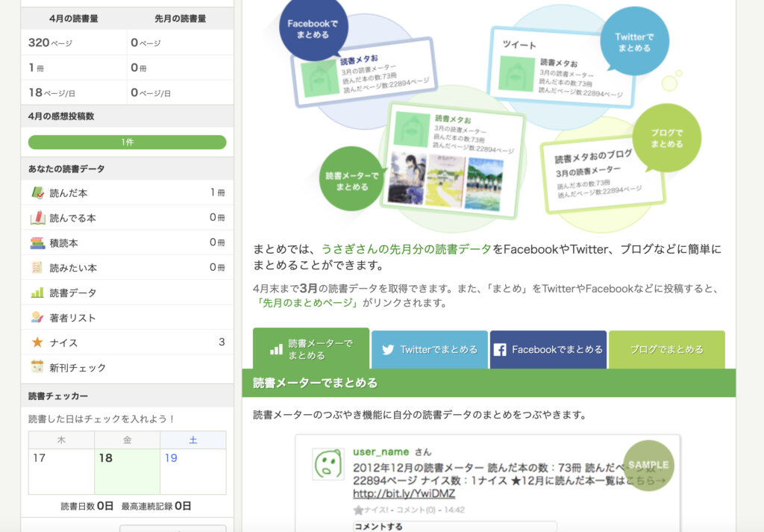This screenshot has height=532, width=764.
Task: Click the 先月の読書量 header
Action: coord(181,19)
